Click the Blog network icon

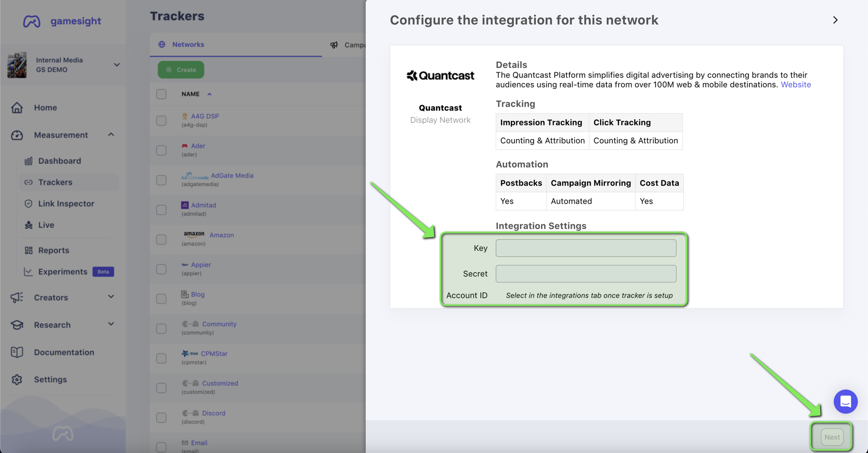tap(185, 294)
